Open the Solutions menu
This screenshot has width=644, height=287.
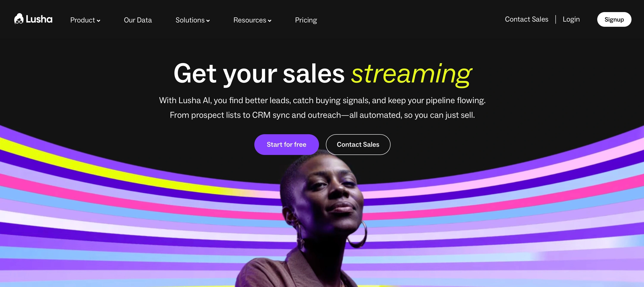pos(192,20)
